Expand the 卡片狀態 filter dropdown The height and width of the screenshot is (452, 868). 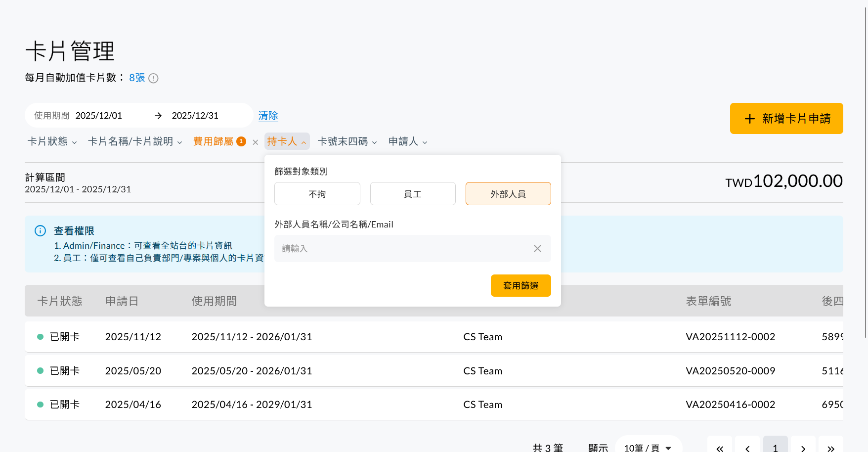[52, 141]
